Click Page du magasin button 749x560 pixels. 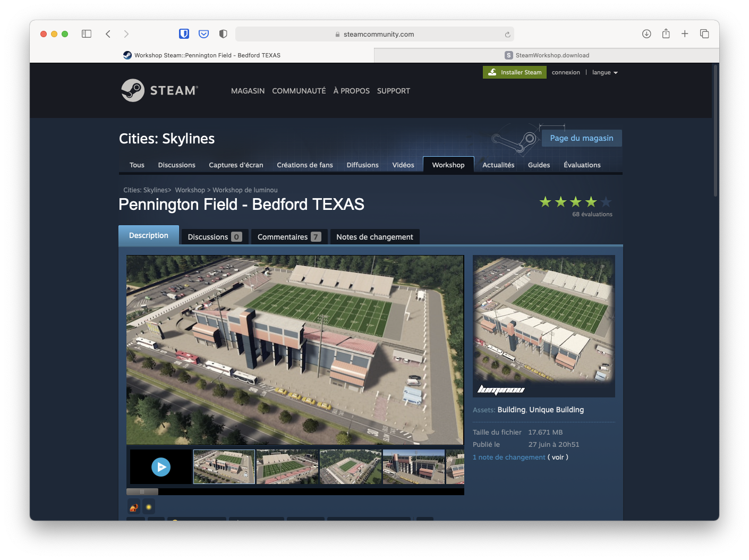pos(582,138)
